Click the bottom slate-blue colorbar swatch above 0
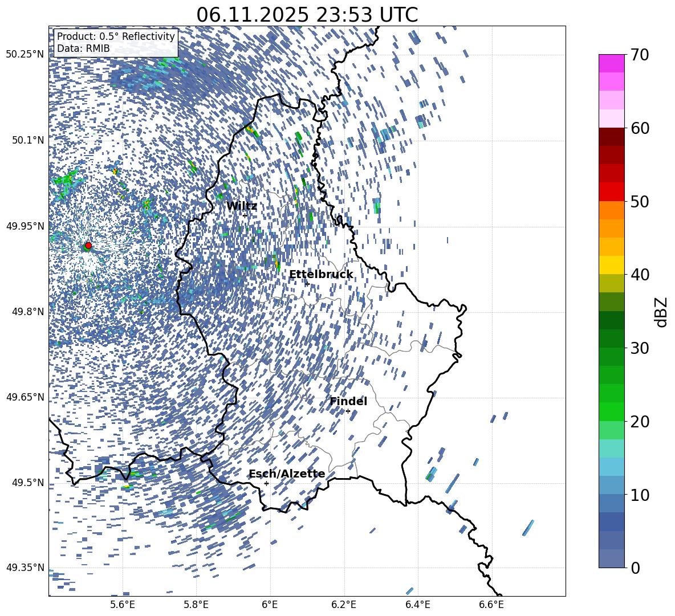The height and width of the screenshot is (616, 675). click(611, 558)
